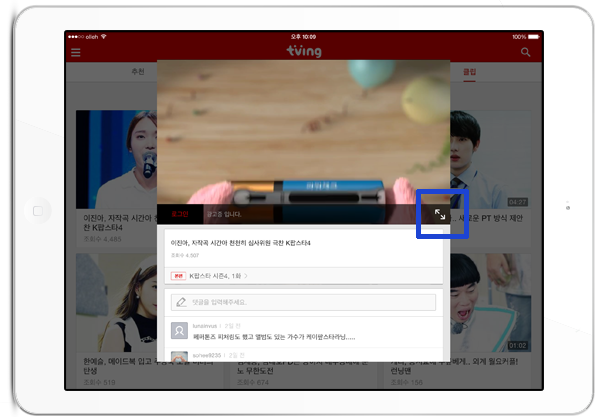Click the 오후 10:09 clock
595x417 pixels.
(303, 37)
